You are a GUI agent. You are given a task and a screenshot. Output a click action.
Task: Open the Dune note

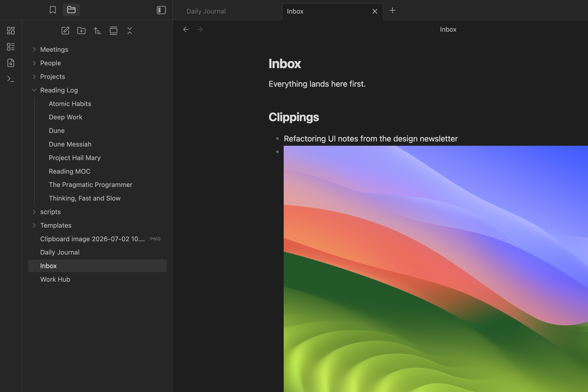(x=102, y=131)
